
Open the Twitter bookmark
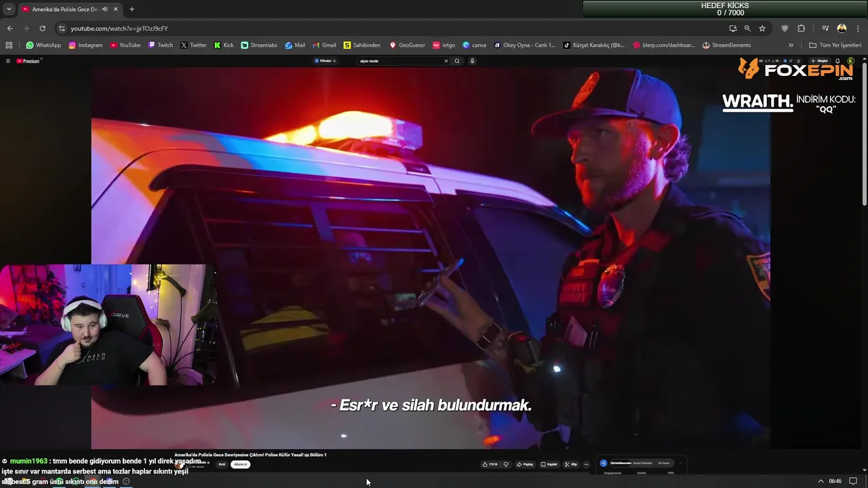tap(194, 45)
